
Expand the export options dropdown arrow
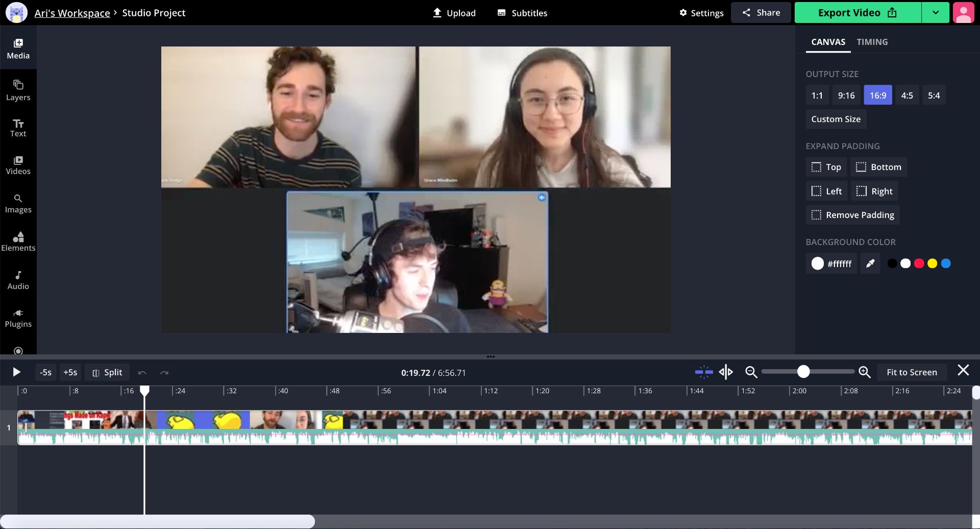tap(936, 13)
